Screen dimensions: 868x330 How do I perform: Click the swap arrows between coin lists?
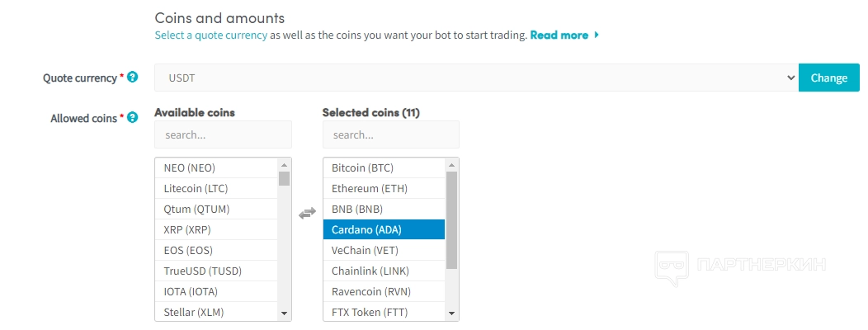pyautogui.click(x=307, y=213)
